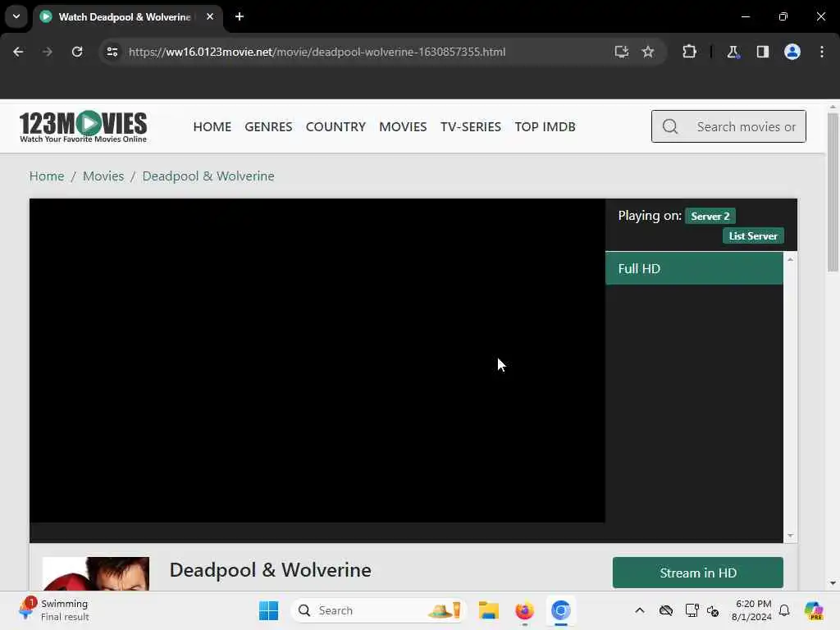Click the server list scrollbar down arrow
The image size is (840, 630).
[x=790, y=536]
